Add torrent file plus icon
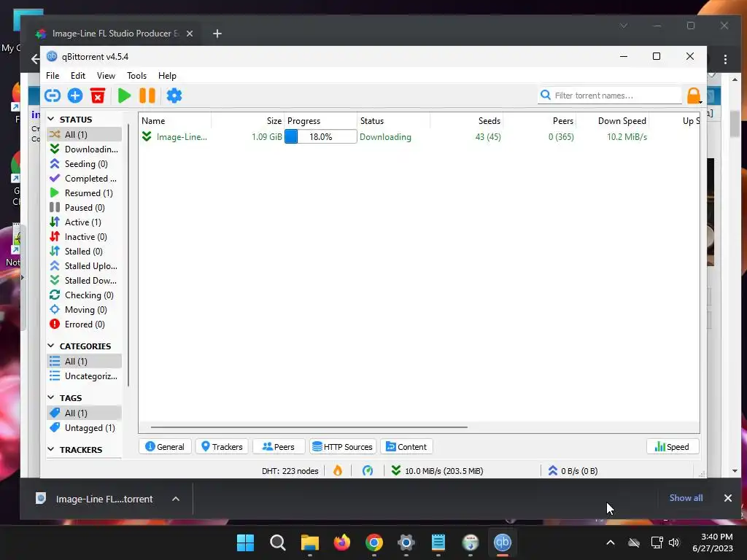The image size is (747, 560). click(75, 96)
